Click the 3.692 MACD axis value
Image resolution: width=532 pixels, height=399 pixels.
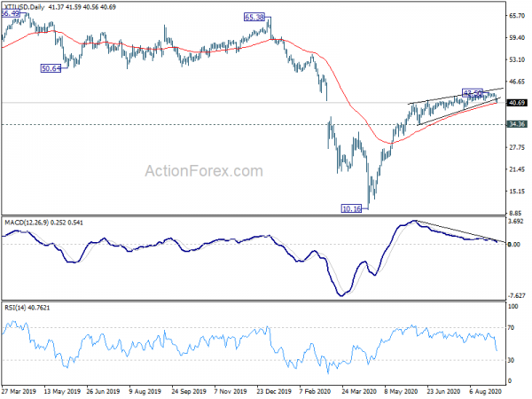pyautogui.click(x=516, y=222)
